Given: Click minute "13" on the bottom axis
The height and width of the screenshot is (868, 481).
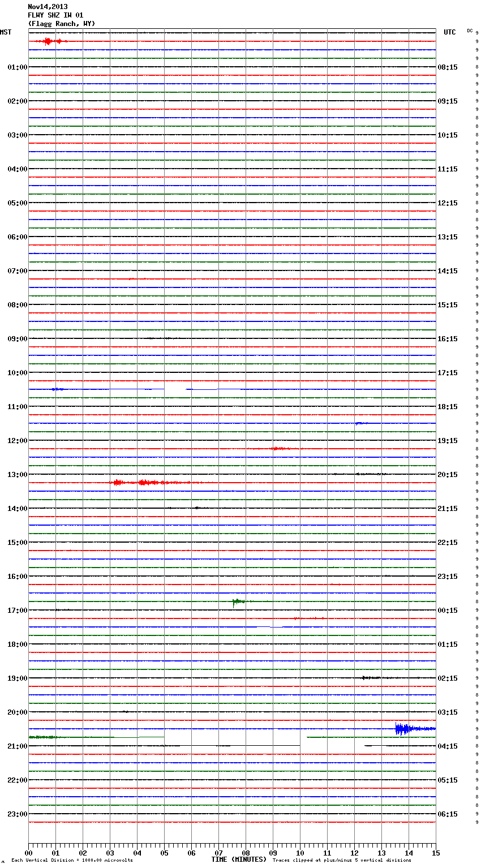Looking at the screenshot, I should click(381, 853).
